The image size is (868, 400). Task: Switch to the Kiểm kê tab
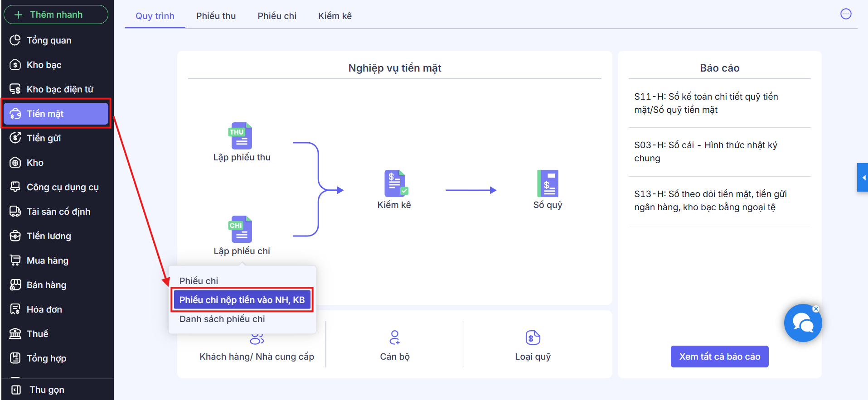(335, 16)
